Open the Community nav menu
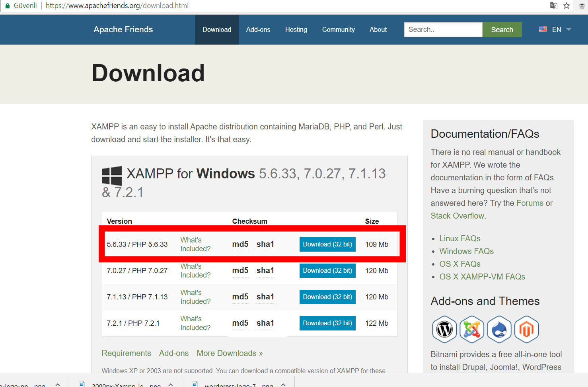Viewport: 588px width, 387px height. pos(339,29)
